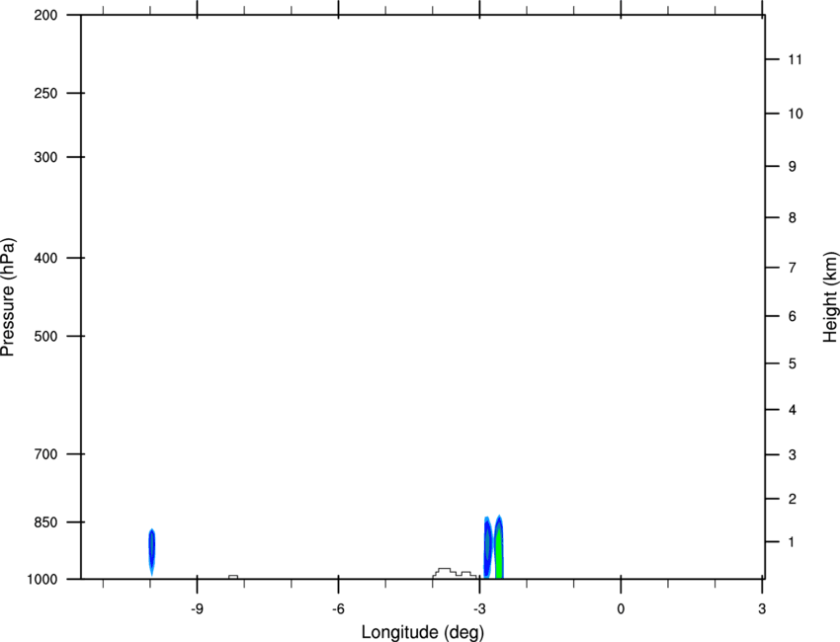Click the 200 pressure tick label
Viewport: 840px width, 642px height.
point(45,15)
